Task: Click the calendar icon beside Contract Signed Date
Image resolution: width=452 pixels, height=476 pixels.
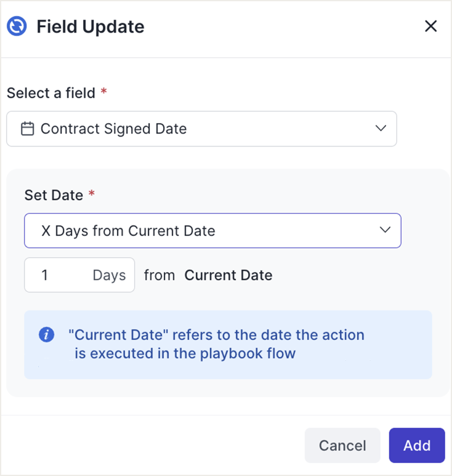Action: click(27, 129)
